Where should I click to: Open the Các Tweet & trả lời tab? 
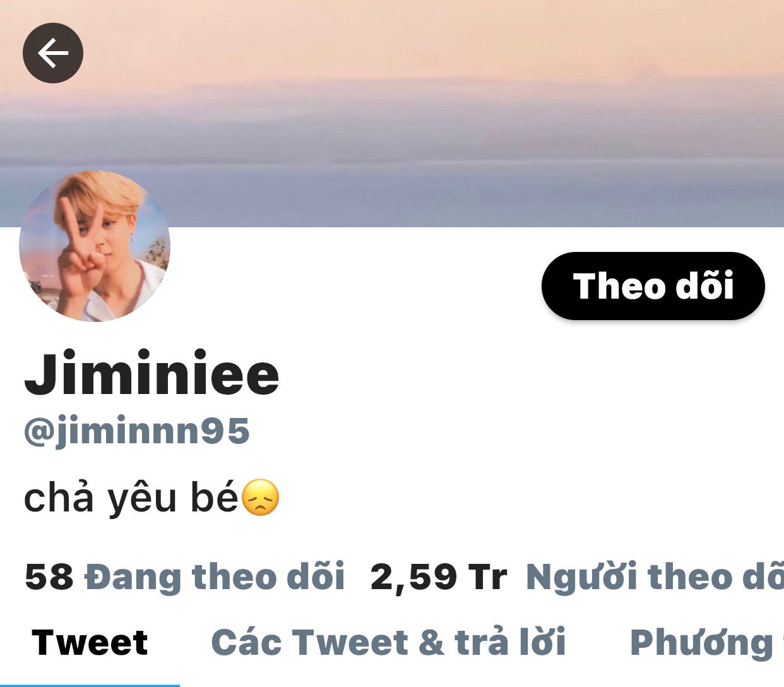click(388, 643)
